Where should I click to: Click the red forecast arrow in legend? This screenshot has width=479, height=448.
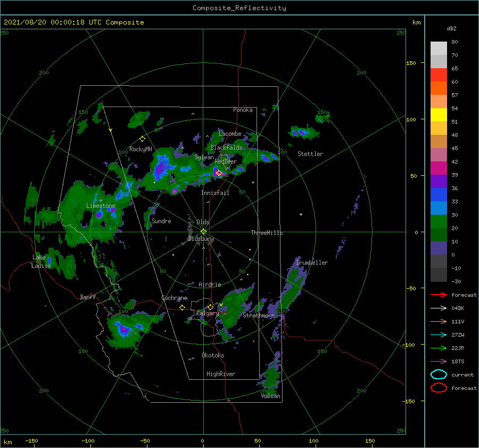coord(439,295)
